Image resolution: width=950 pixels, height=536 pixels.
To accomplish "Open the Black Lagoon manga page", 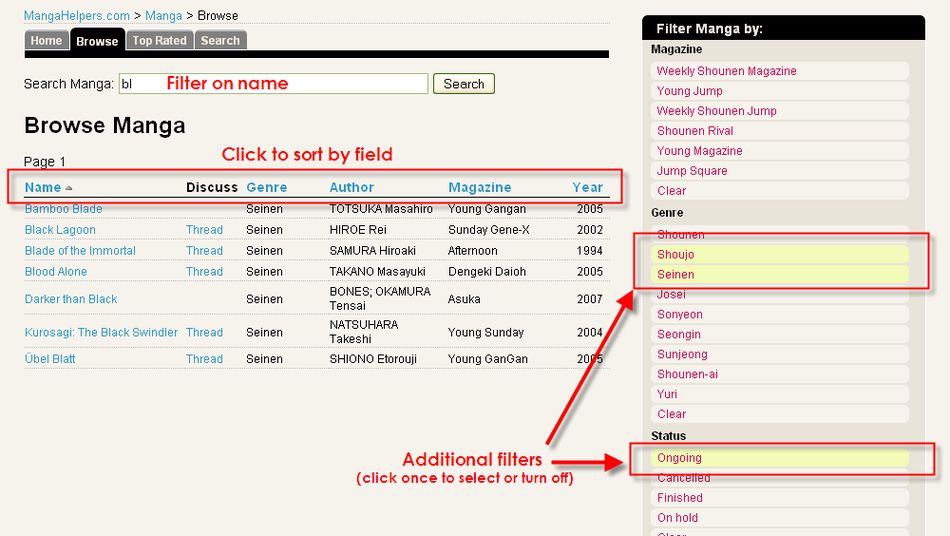I will click(x=60, y=230).
